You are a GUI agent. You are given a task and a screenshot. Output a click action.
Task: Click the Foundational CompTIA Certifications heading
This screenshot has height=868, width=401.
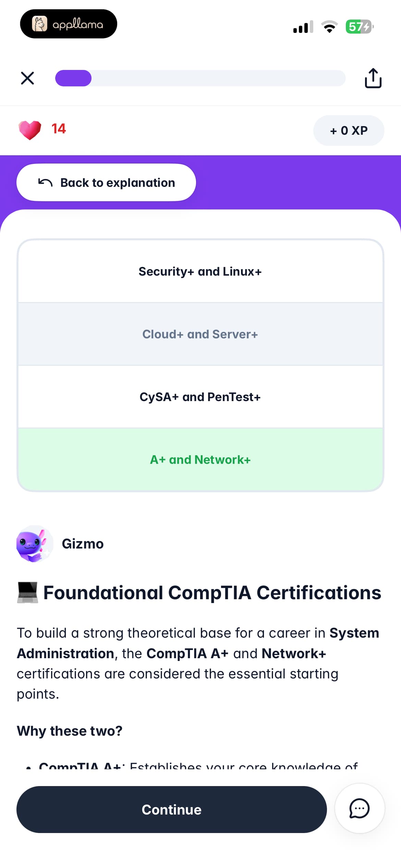(212, 592)
